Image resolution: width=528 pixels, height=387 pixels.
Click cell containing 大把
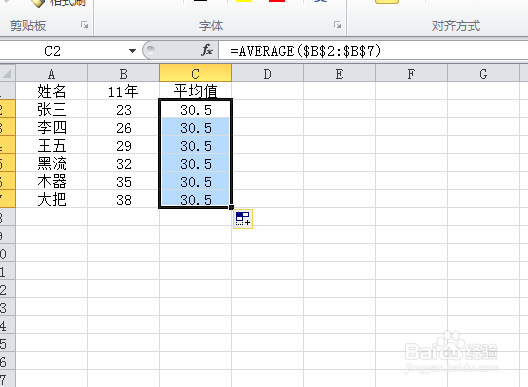pos(52,199)
